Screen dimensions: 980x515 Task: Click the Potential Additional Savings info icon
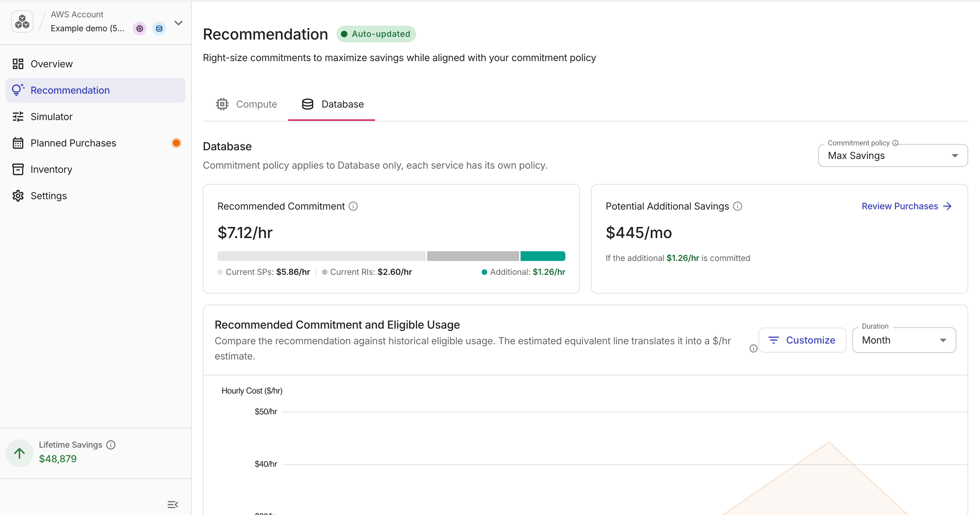[x=737, y=206]
